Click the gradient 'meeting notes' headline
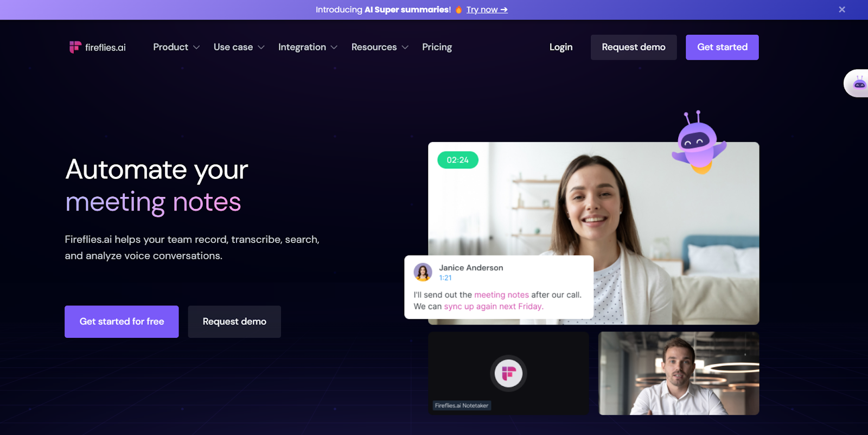868x435 pixels. point(153,202)
